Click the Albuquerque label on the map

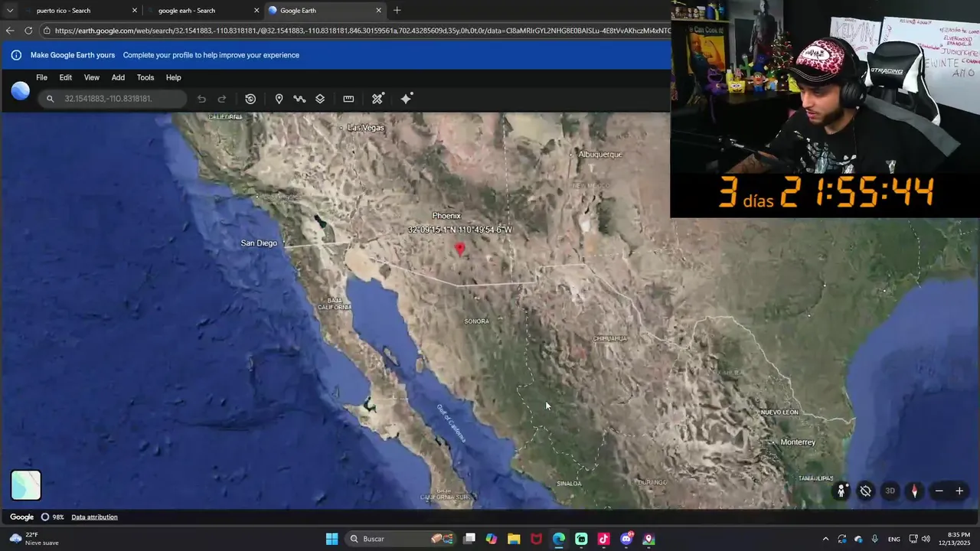point(600,155)
